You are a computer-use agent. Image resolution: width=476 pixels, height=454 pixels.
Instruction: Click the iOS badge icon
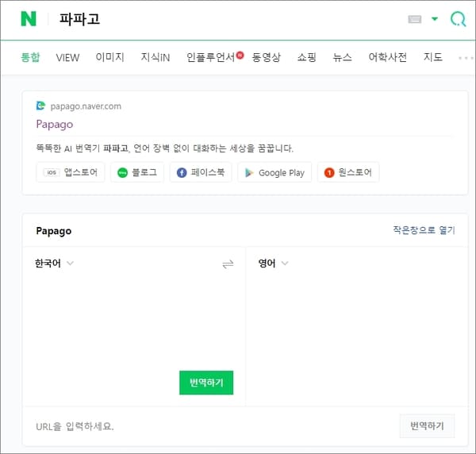click(52, 172)
